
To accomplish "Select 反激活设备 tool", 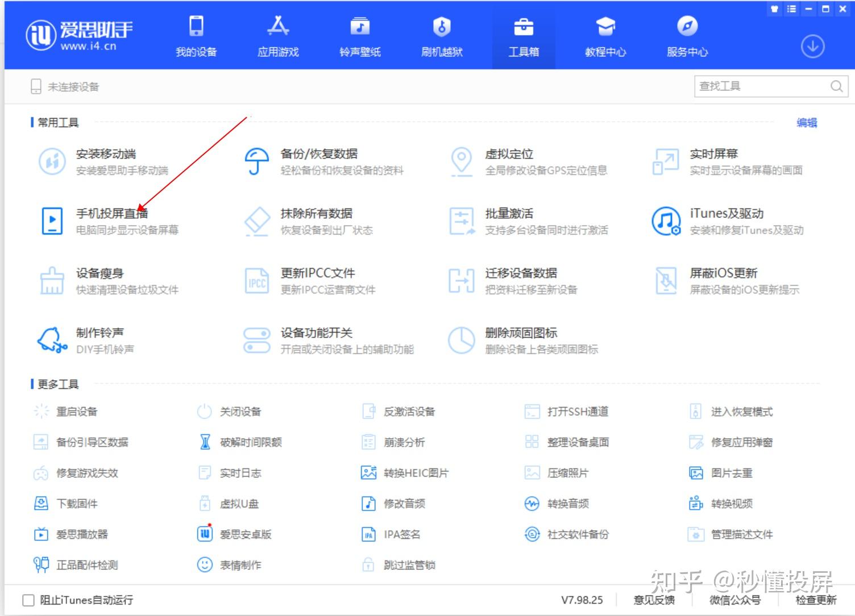I will [x=398, y=411].
